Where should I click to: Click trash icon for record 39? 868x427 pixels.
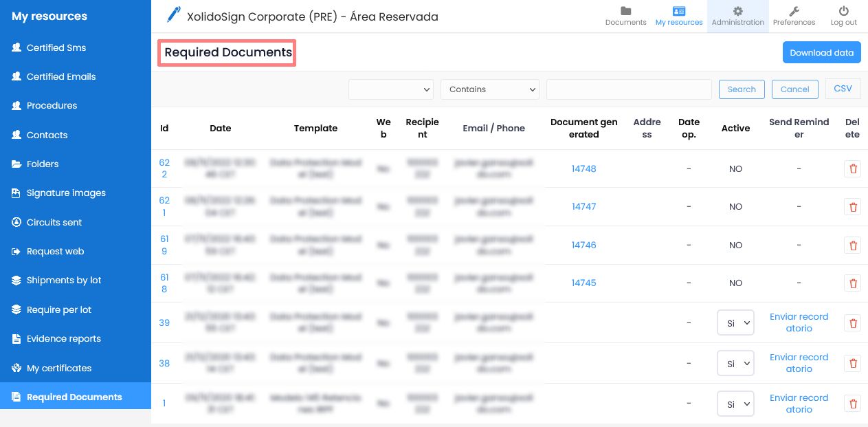[852, 323]
